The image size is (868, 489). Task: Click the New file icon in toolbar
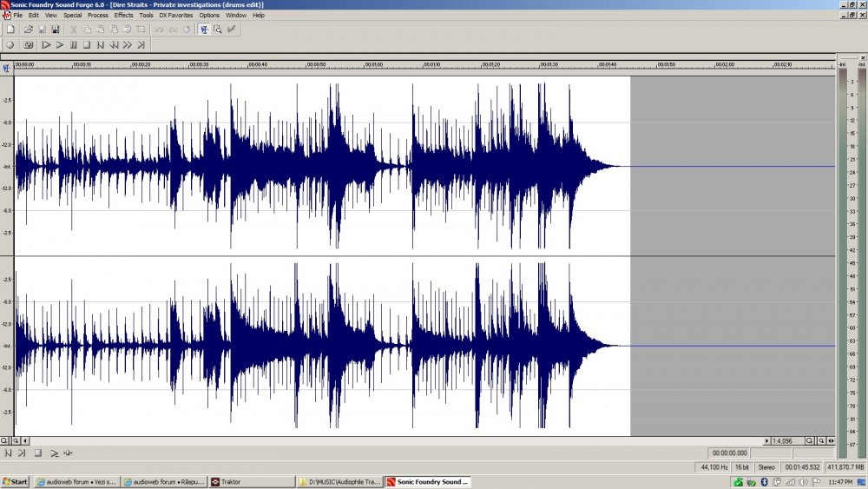[10, 30]
